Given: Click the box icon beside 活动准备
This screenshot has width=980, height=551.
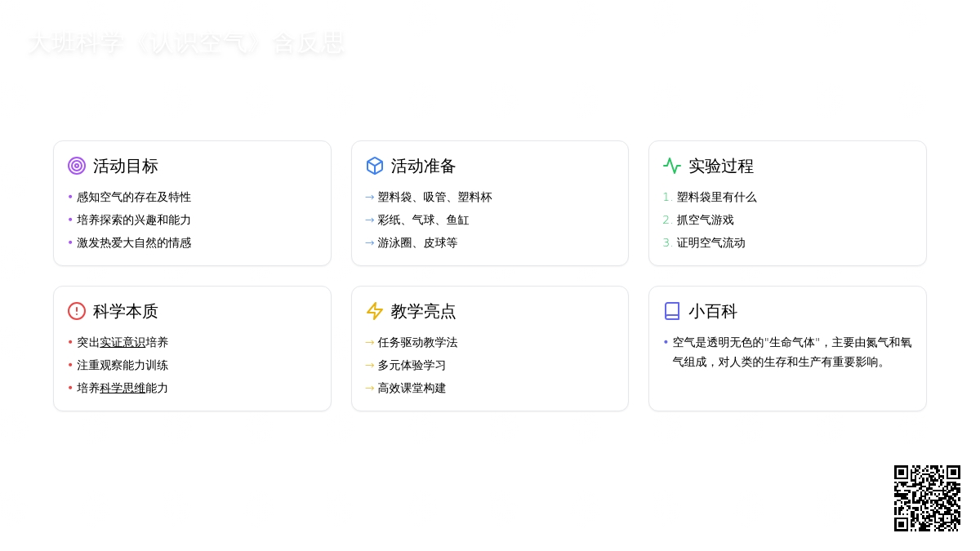Looking at the screenshot, I should coord(375,166).
